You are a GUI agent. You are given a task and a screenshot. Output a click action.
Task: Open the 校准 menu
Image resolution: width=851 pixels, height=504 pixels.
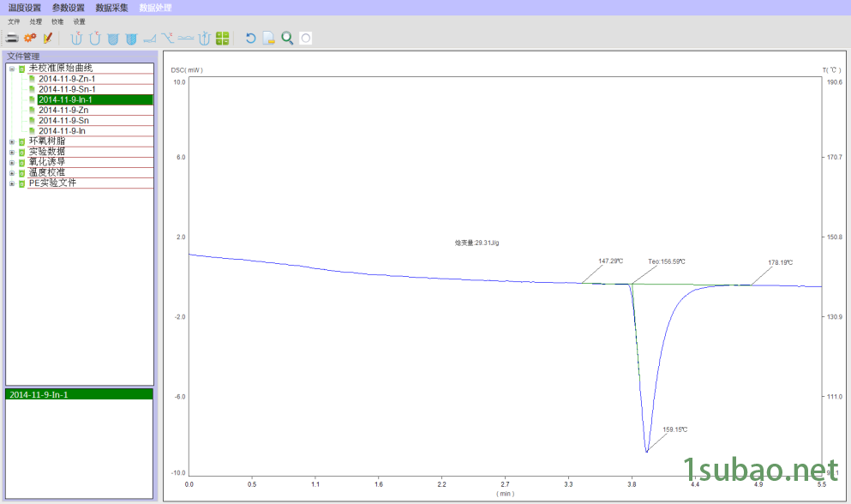click(57, 21)
